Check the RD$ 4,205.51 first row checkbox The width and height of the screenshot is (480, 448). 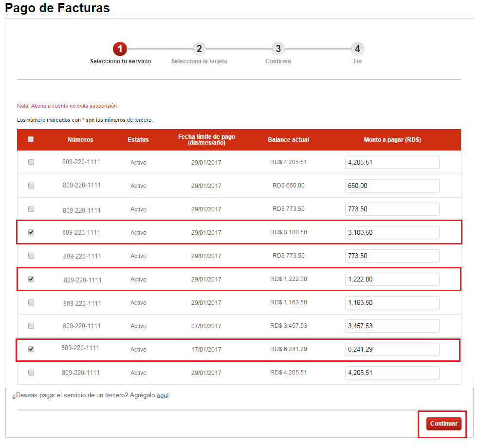[31, 162]
